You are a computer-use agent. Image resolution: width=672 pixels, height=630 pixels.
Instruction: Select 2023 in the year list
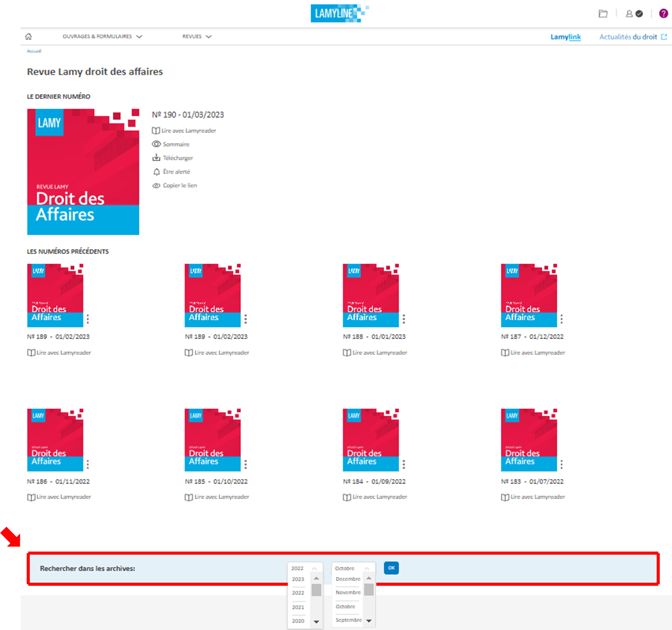click(x=298, y=579)
